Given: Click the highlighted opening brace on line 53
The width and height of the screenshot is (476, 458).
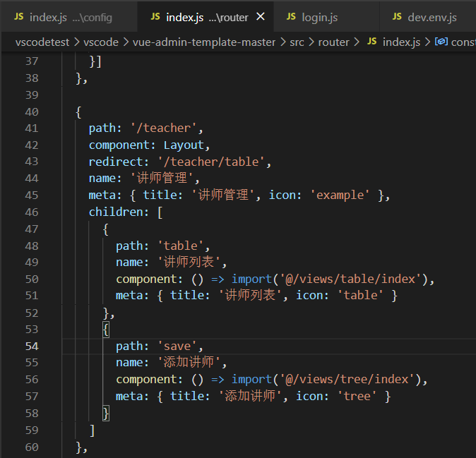Looking at the screenshot, I should (106, 330).
